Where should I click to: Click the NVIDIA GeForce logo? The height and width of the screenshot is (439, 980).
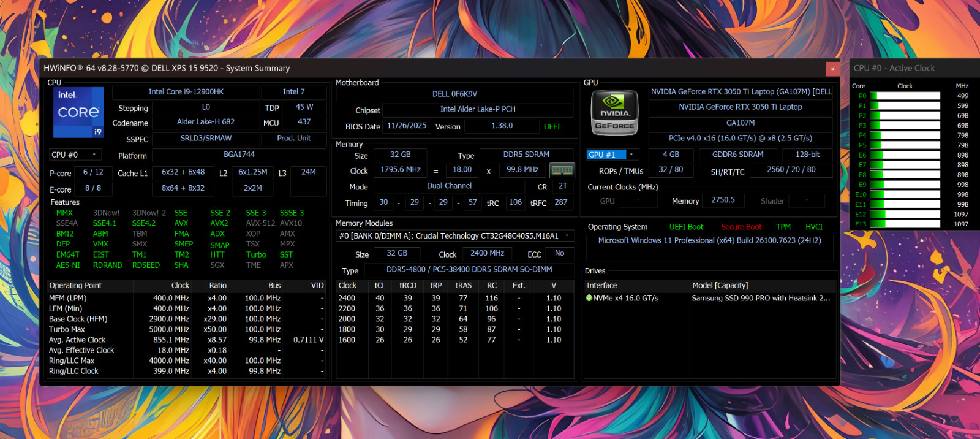click(x=614, y=112)
